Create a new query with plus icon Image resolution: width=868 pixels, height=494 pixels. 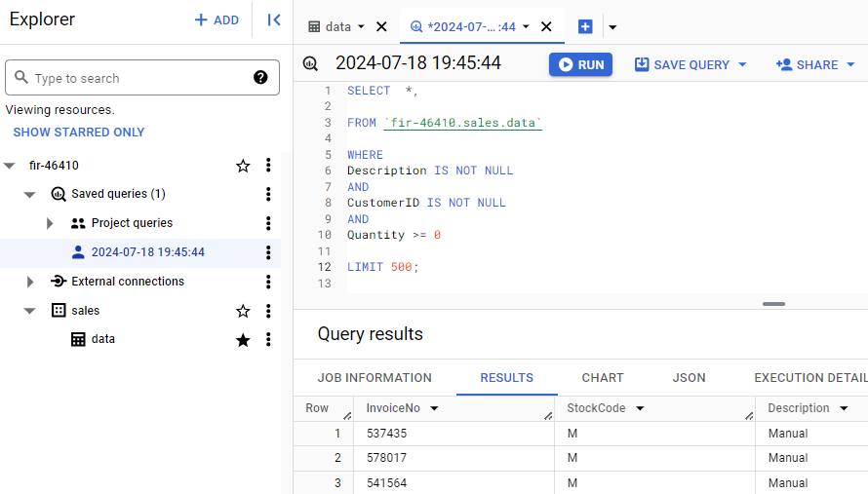585,26
